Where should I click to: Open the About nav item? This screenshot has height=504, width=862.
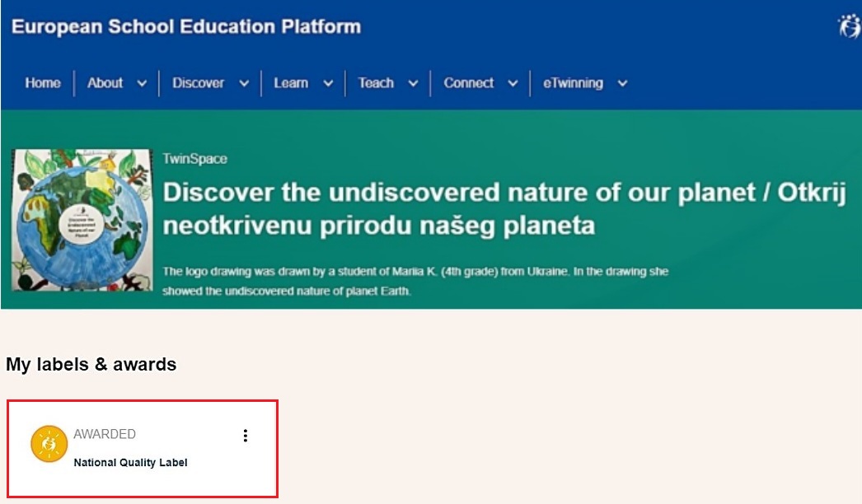tap(105, 83)
